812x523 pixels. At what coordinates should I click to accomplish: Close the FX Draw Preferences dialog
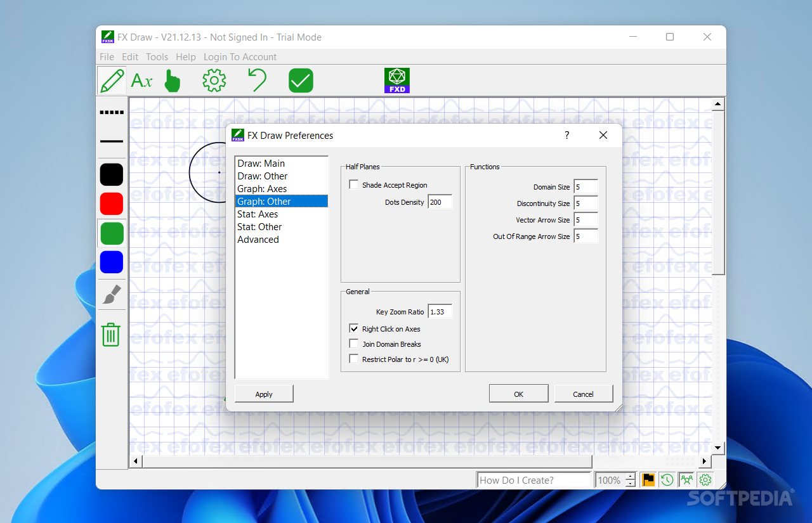[x=603, y=135]
